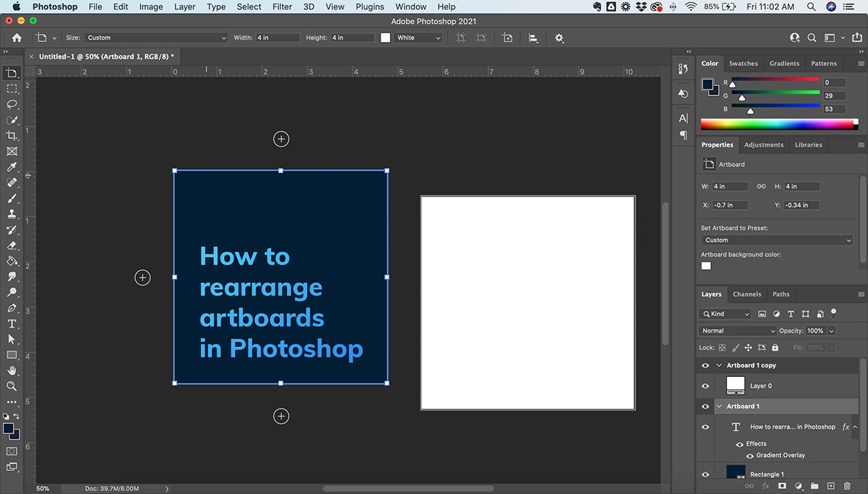
Task: Click the Add layer mask icon in Layers panel
Action: point(782,485)
